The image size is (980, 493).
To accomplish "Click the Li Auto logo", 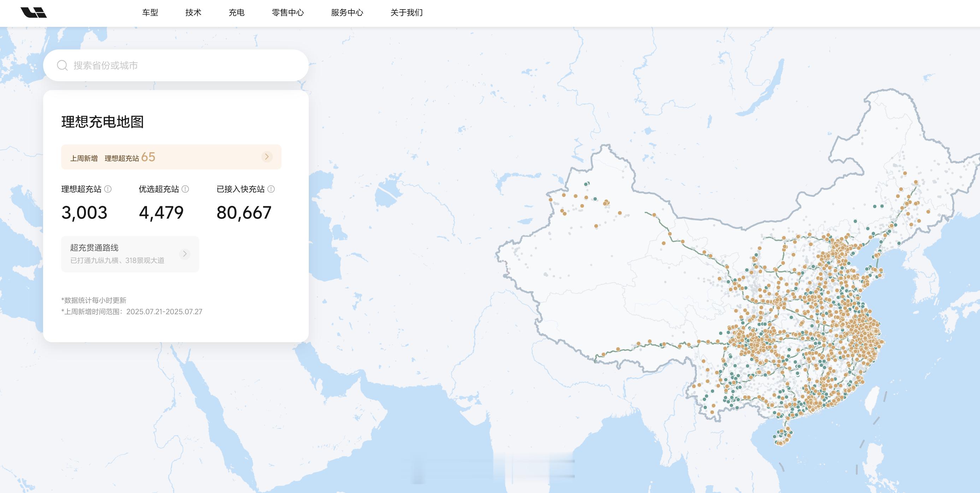I will pyautogui.click(x=34, y=13).
